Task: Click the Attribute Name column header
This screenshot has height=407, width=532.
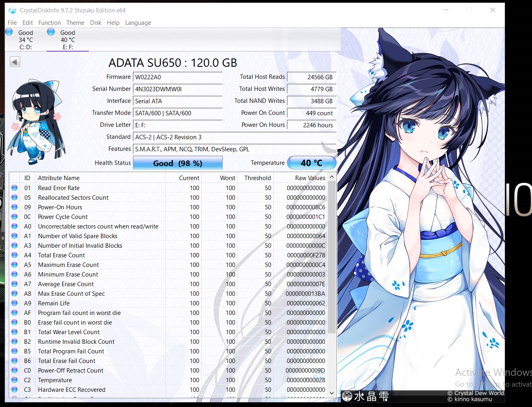Action: pyautogui.click(x=59, y=178)
